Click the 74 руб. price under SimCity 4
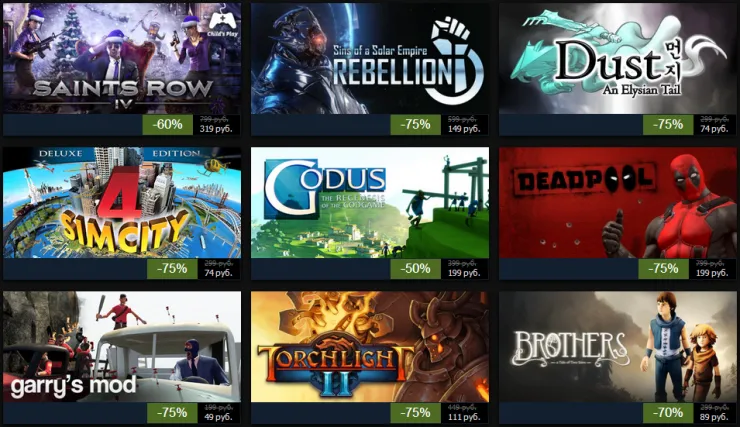 (218, 273)
